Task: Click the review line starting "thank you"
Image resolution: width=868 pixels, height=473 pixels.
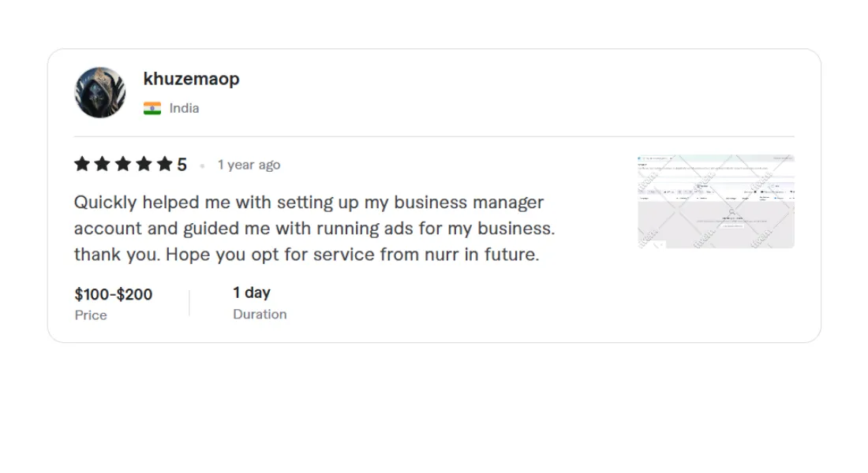Action: (x=306, y=255)
